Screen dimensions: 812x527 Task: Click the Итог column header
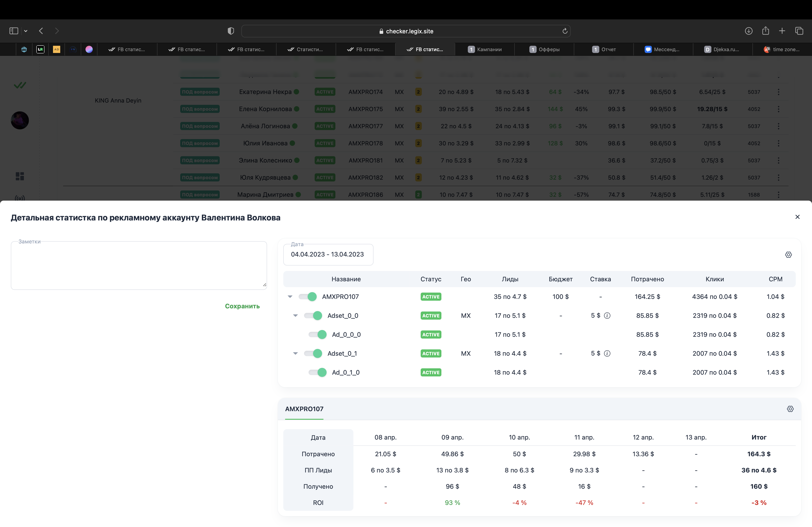759,437
